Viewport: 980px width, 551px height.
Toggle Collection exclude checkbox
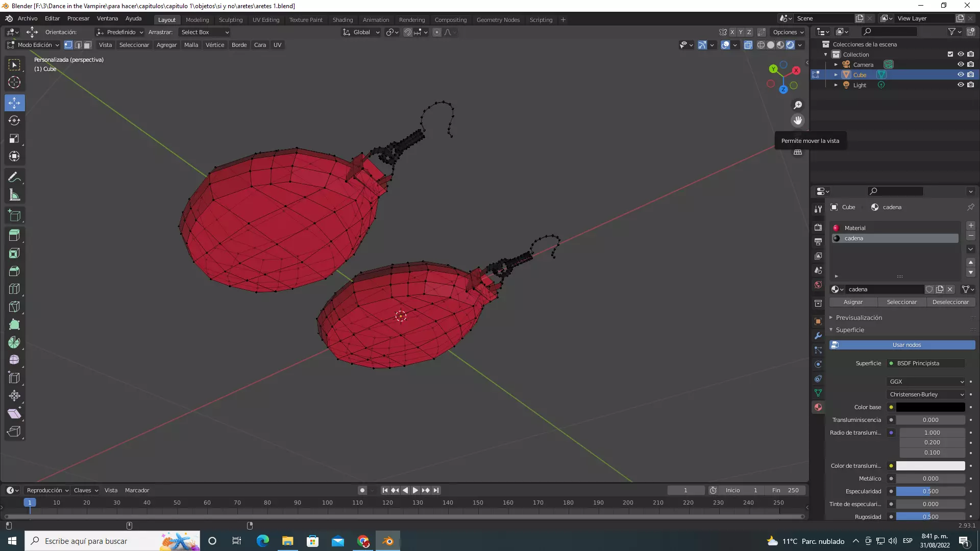pyautogui.click(x=950, y=54)
